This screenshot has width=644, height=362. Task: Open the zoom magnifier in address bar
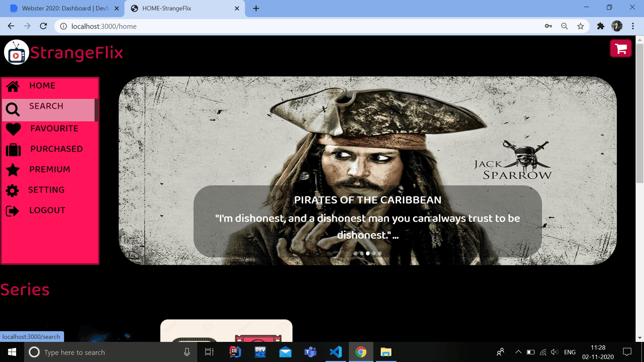click(564, 26)
